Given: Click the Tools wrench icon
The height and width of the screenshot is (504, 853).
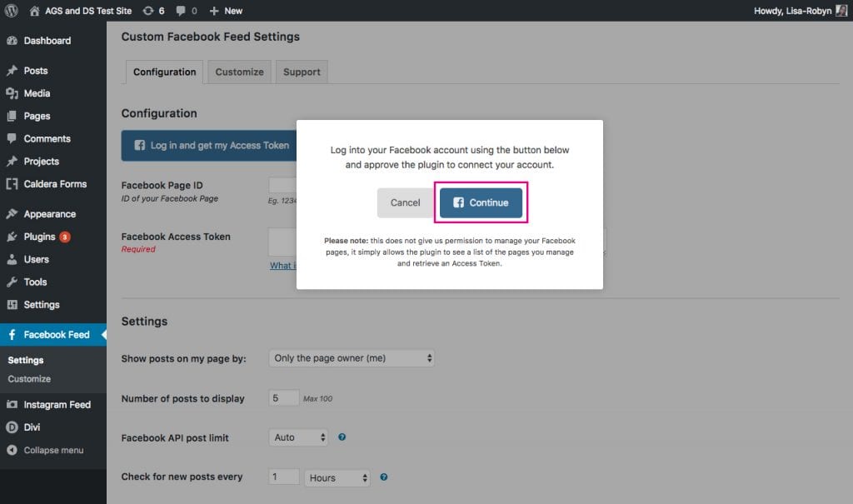Looking at the screenshot, I should coord(12,282).
